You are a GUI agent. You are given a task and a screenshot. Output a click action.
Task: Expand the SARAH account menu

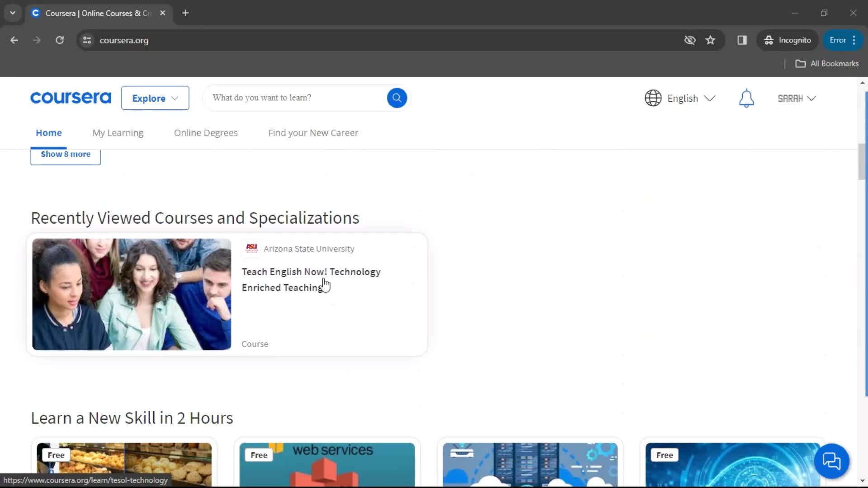click(x=797, y=99)
